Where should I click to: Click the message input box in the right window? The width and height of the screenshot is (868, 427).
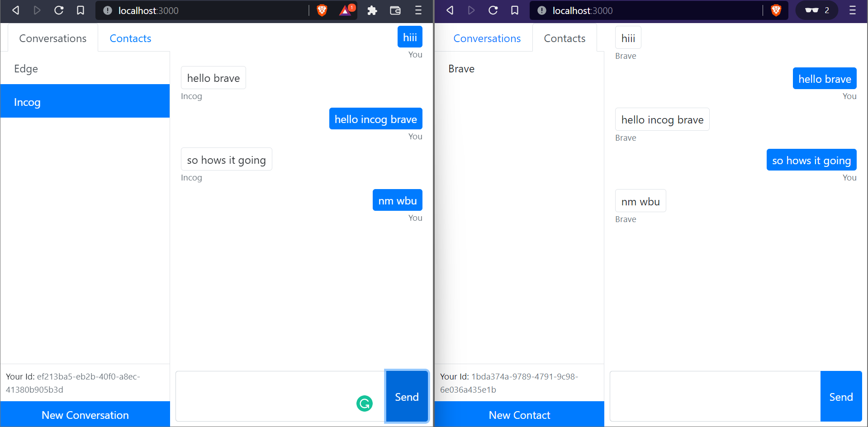point(715,396)
